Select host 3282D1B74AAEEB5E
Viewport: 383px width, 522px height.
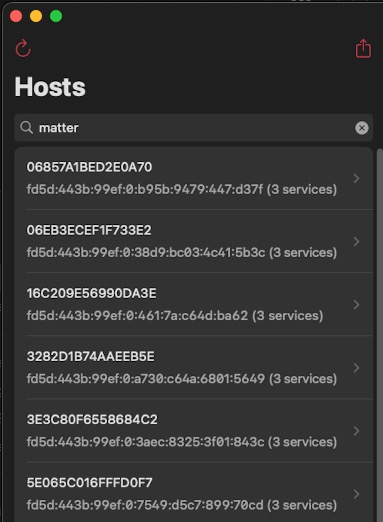coord(193,367)
